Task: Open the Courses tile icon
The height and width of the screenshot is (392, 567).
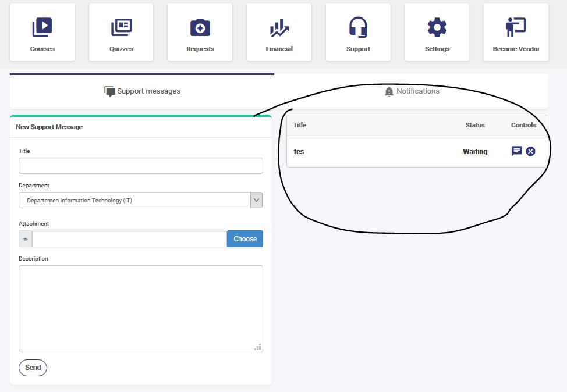Action: click(42, 27)
